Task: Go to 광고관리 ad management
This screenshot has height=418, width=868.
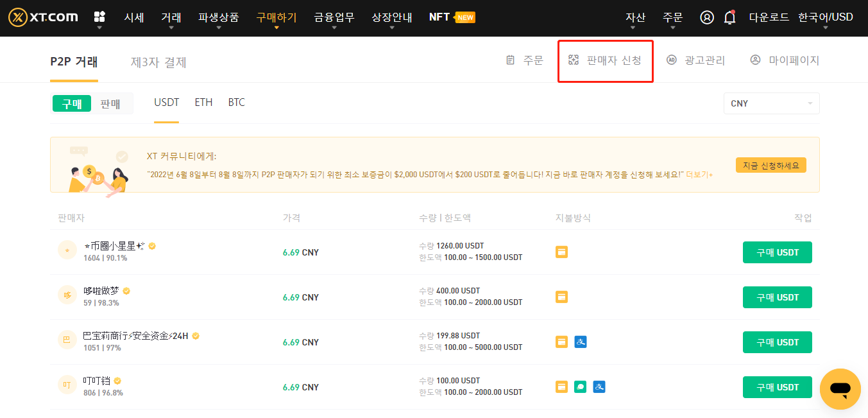Action: [696, 60]
